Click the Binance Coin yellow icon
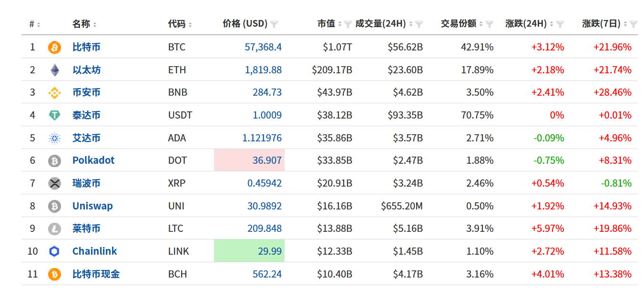The width and height of the screenshot is (644, 288). click(x=54, y=93)
